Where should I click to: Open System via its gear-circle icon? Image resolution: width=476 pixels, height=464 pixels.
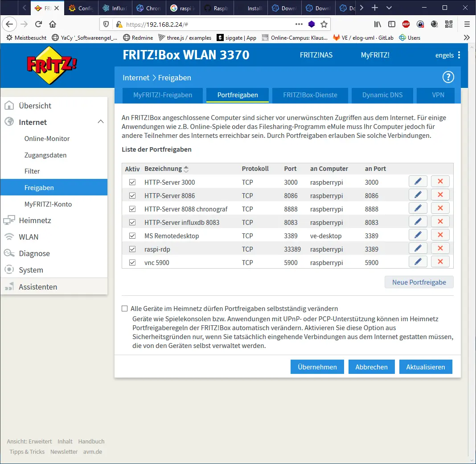click(10, 269)
